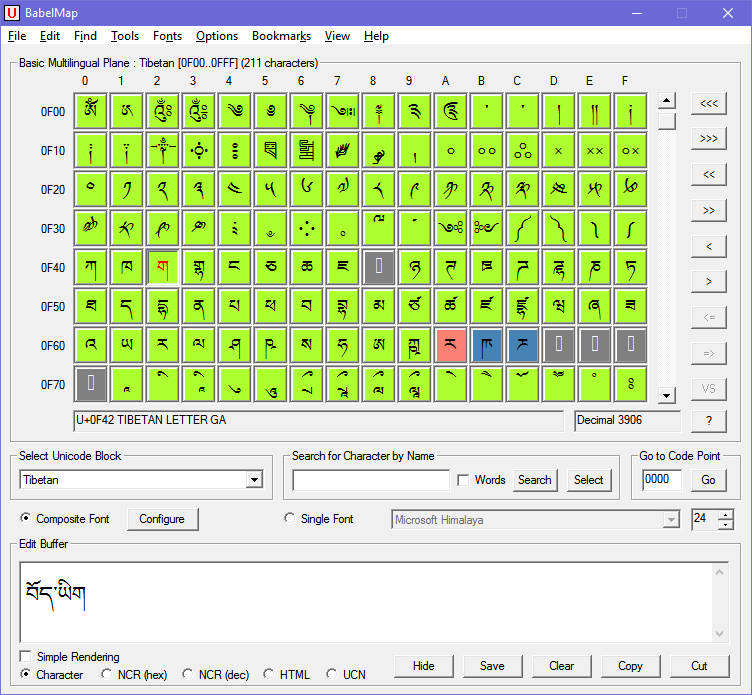Open the Tools menu

125,36
